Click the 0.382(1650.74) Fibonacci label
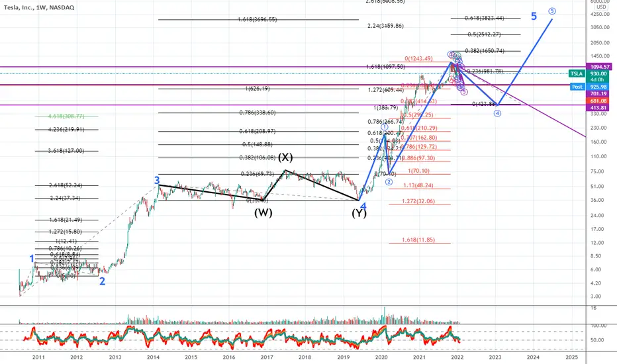The height and width of the screenshot is (364, 617). [485, 51]
